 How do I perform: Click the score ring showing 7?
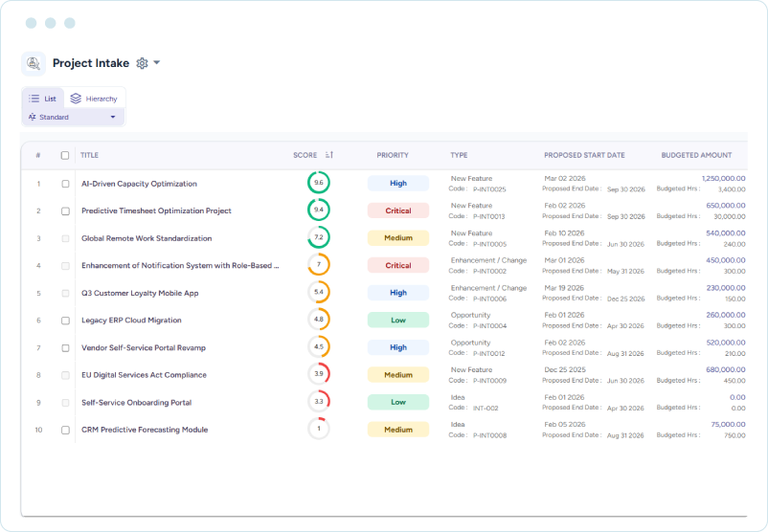coord(319,265)
